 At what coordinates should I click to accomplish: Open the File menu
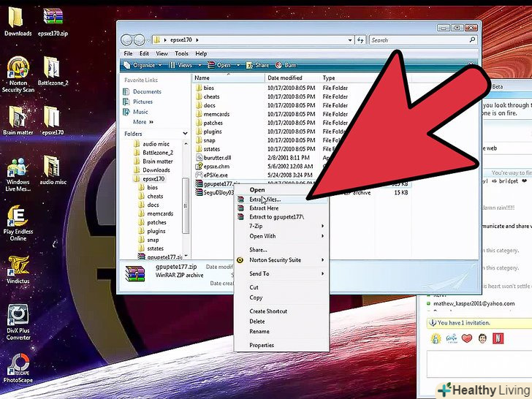pos(129,53)
